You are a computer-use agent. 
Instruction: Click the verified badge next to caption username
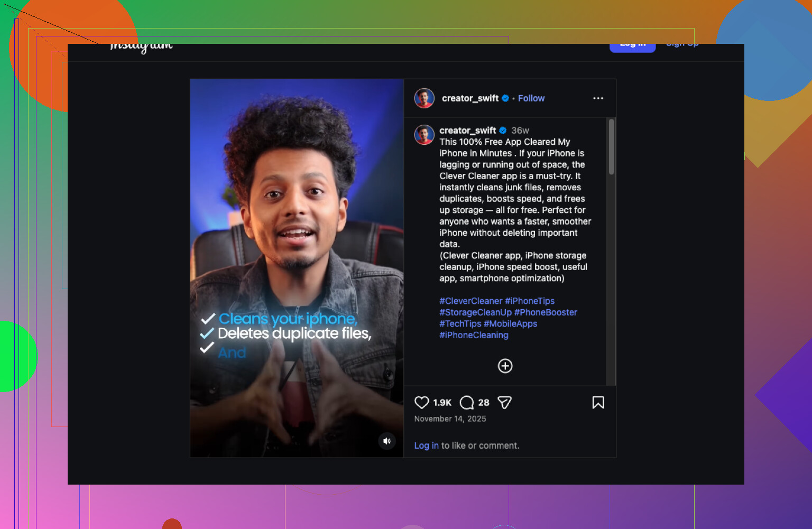503,131
